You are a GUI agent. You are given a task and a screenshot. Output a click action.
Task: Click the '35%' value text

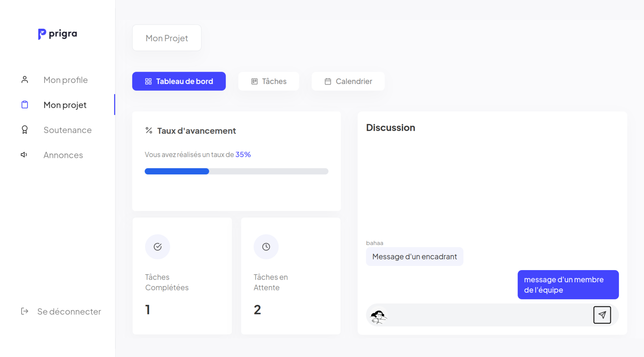(x=243, y=155)
